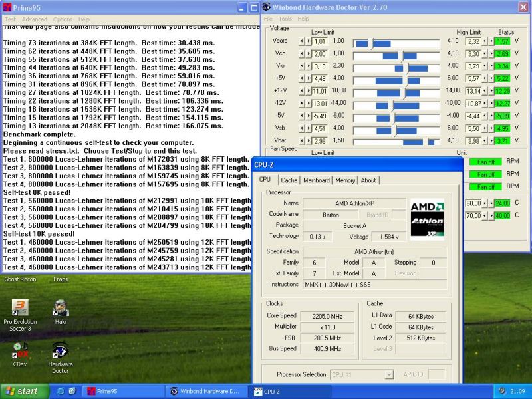Click the AMD Athlon XP logo in CPU-Z

pos(427,219)
